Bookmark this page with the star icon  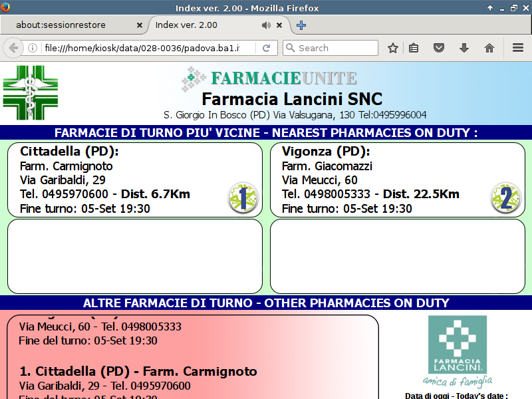pyautogui.click(x=393, y=48)
